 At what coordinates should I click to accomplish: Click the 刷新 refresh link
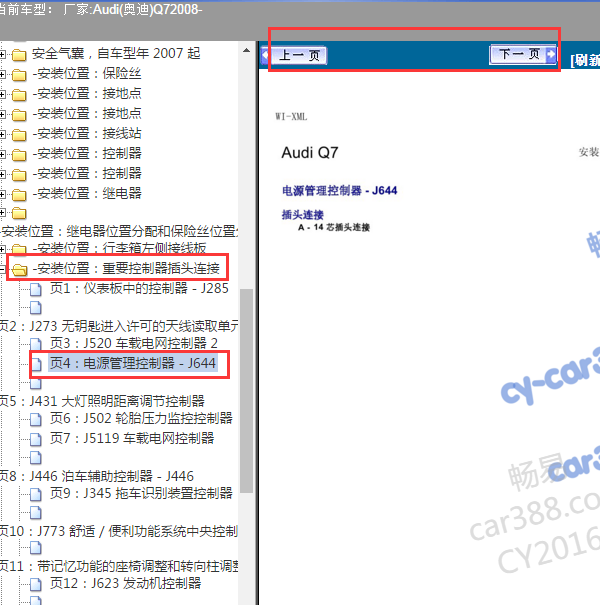tap(585, 60)
